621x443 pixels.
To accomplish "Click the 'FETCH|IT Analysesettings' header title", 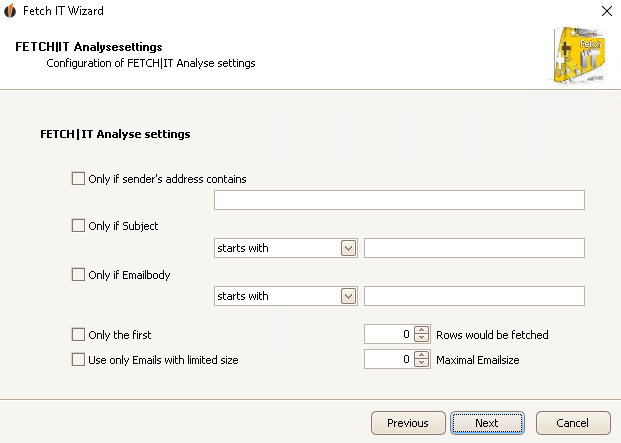I will tap(89, 47).
